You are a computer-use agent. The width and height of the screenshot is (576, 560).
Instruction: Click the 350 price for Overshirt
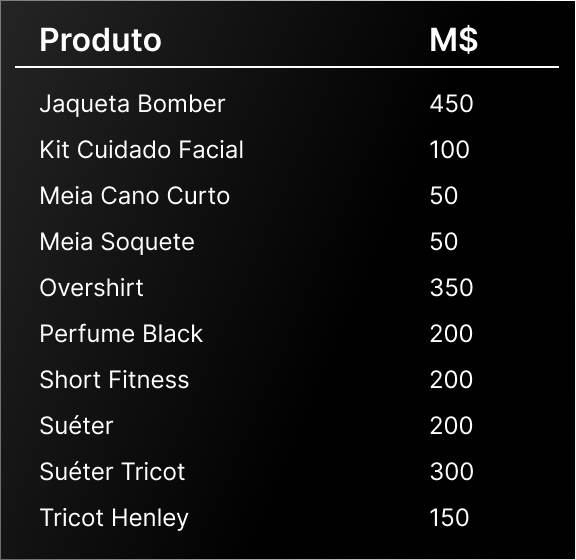pos(451,287)
